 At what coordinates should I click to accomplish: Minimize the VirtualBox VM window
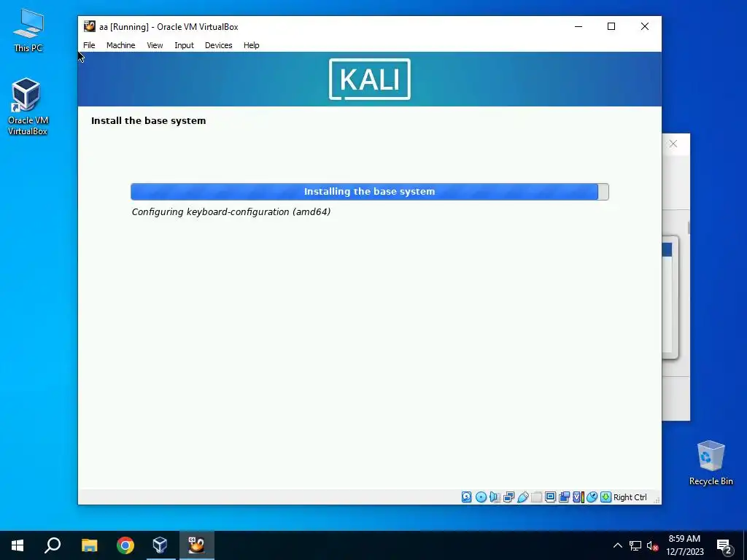tap(578, 27)
